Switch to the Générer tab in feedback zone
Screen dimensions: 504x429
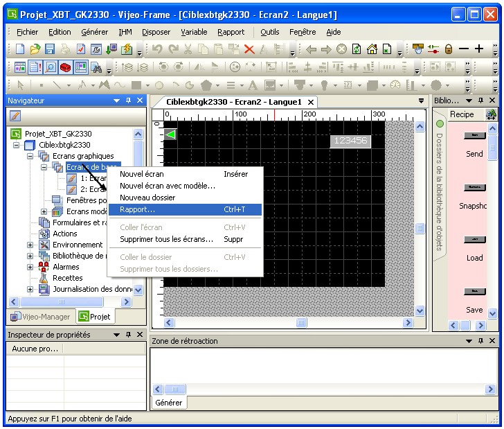click(168, 403)
